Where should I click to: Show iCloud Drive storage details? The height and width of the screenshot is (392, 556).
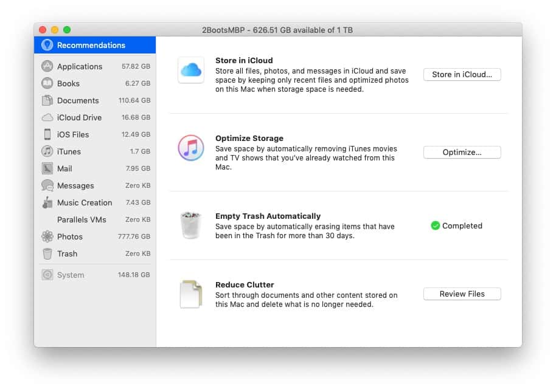pyautogui.click(x=79, y=117)
